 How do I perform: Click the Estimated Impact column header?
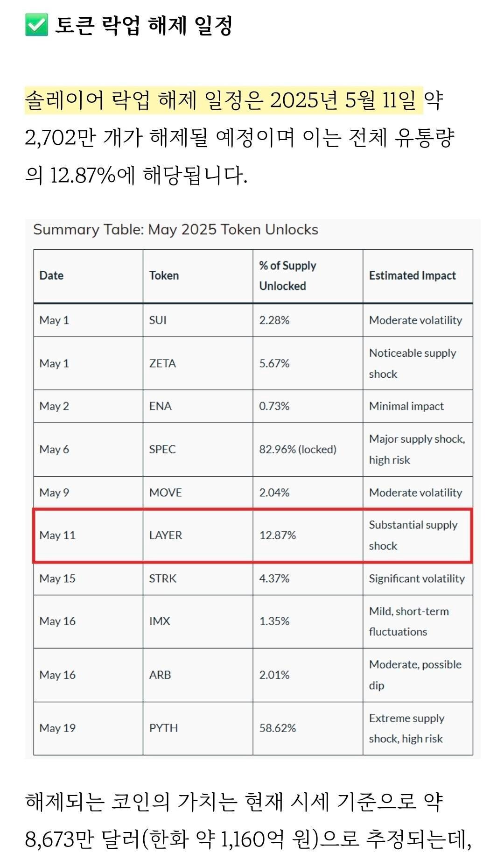[x=413, y=275]
